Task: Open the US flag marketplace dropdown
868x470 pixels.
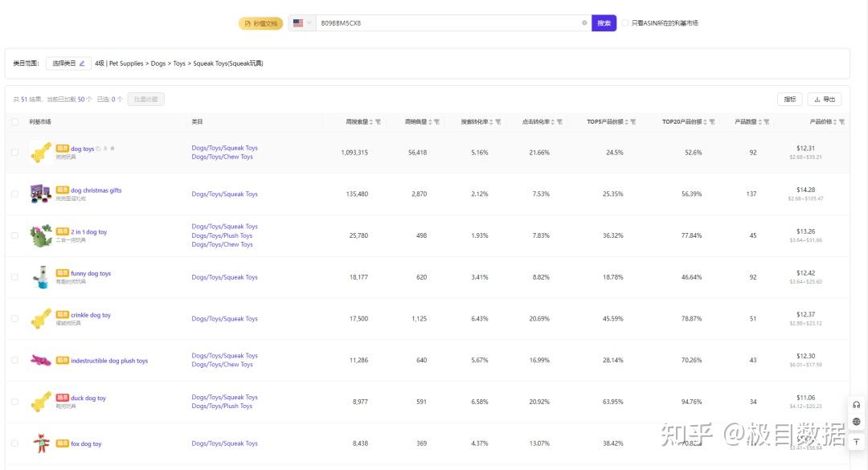Action: tap(302, 23)
